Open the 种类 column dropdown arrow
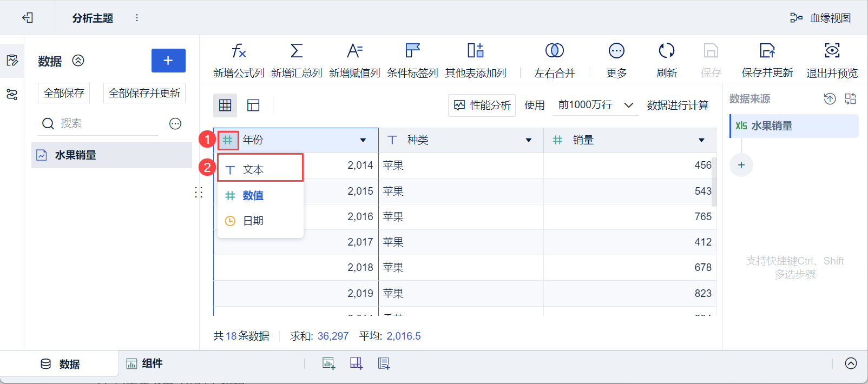The height and width of the screenshot is (384, 868). click(529, 141)
